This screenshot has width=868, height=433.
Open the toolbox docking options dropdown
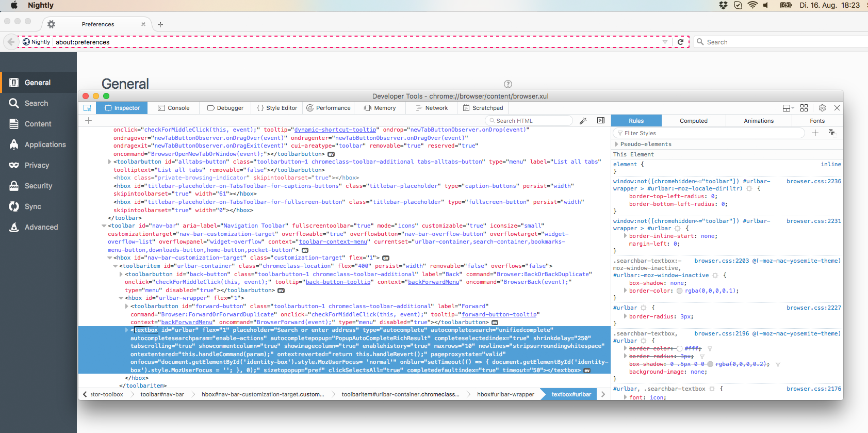pos(788,108)
